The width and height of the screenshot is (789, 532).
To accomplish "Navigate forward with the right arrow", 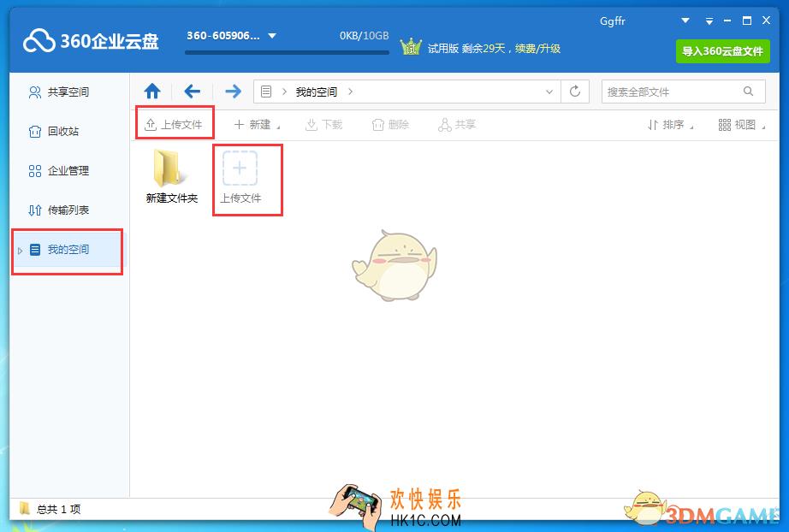I will [233, 92].
